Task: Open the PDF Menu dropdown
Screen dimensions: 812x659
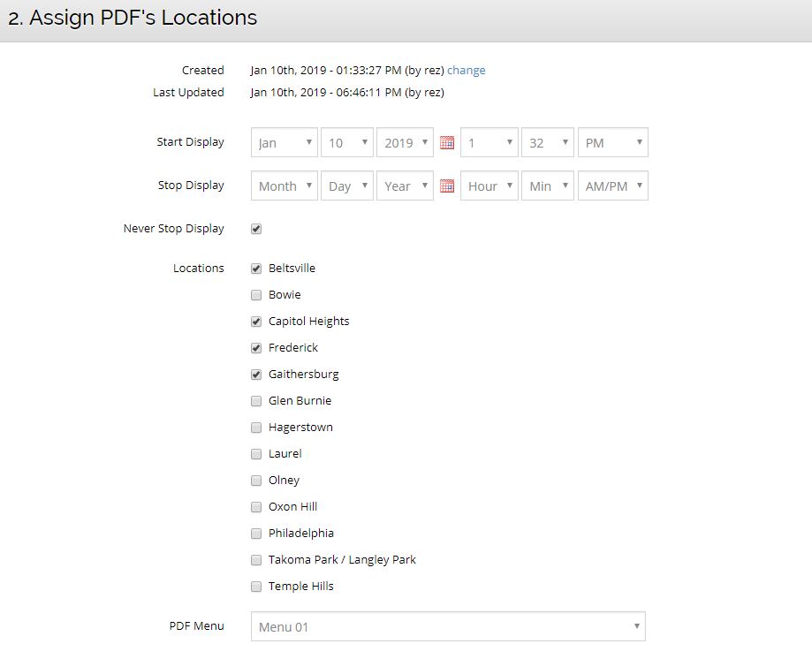Action: click(x=448, y=627)
